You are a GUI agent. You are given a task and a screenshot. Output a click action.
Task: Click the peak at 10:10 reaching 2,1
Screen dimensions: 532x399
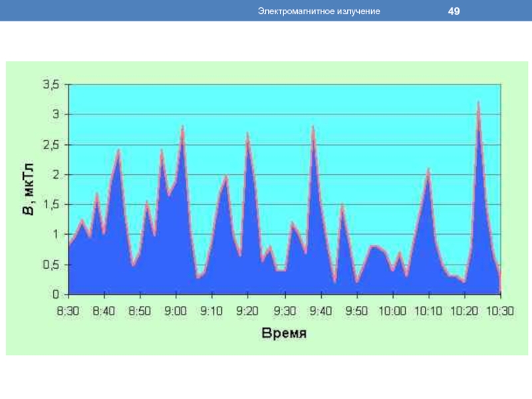pos(428,170)
